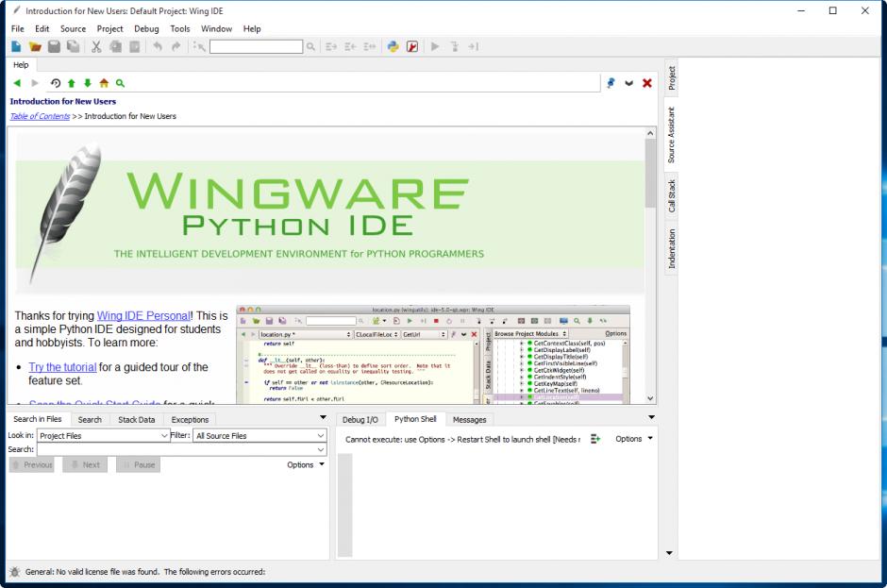Click the goto-selection pointer icon beside search box
Image resolution: width=887 pixels, height=588 pixels.
pyautogui.click(x=199, y=46)
